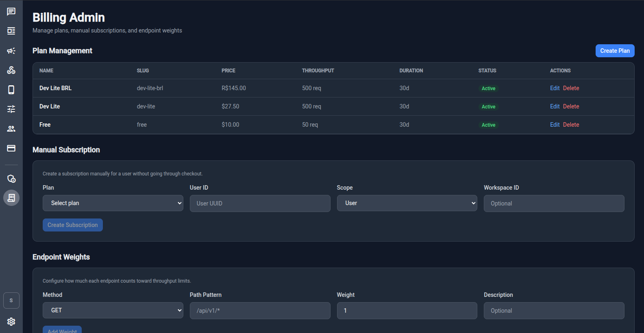644x333 pixels.
Task: Open the credit card billing sidebar icon
Action: 11,148
